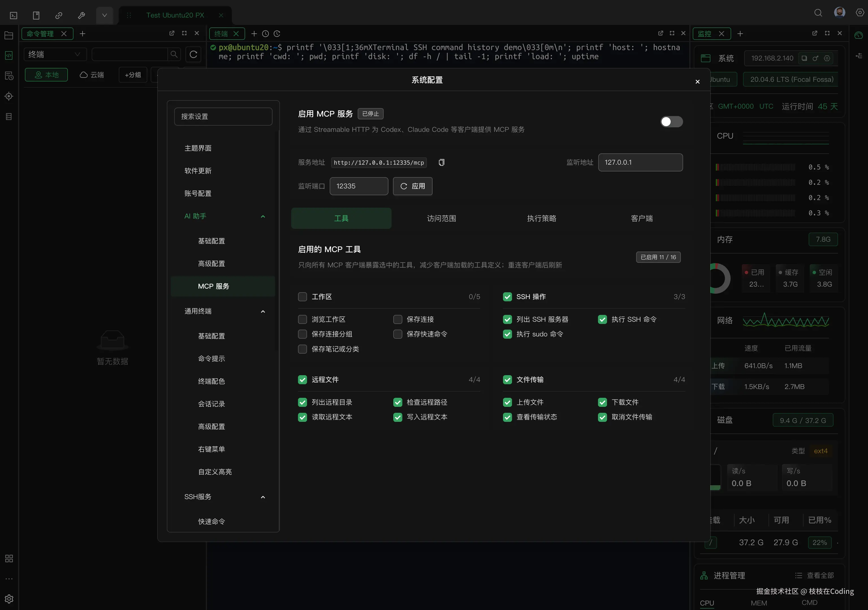Open the user avatar profile menu
Screen dimensions: 868x610
(x=840, y=12)
